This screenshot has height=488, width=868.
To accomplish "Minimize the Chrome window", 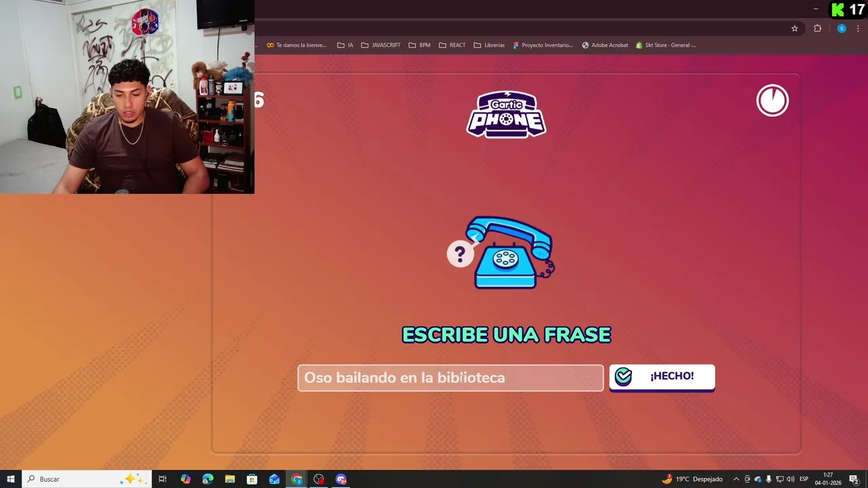I will [x=816, y=9].
